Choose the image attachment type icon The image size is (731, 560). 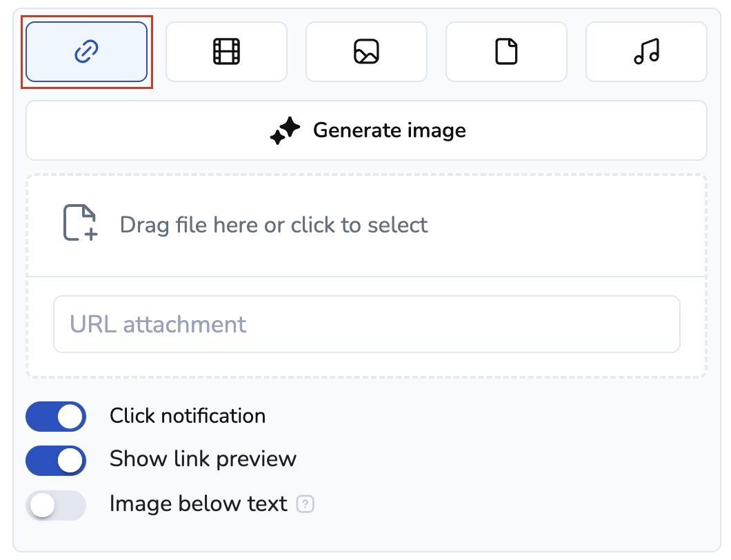click(x=366, y=52)
